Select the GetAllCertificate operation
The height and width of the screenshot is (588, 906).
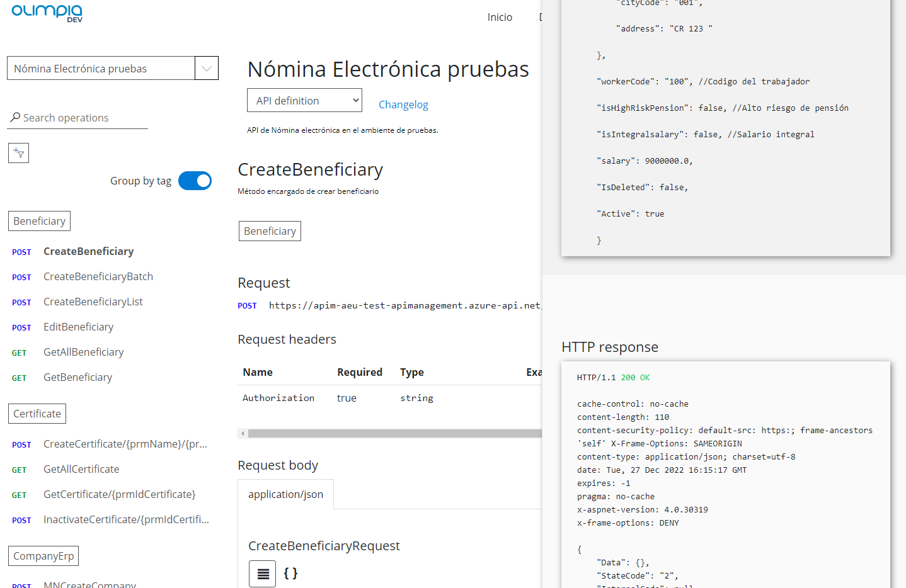[x=81, y=470]
